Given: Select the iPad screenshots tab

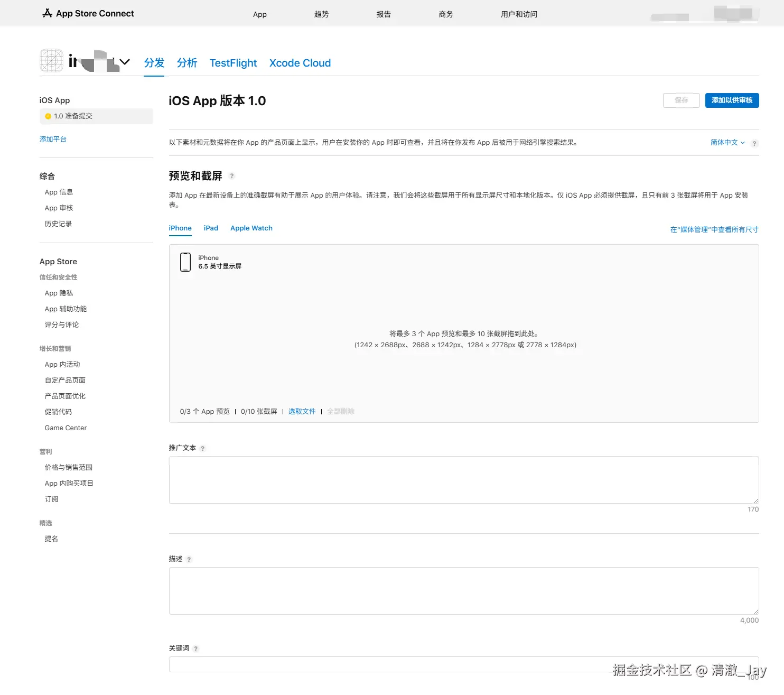Looking at the screenshot, I should (211, 228).
